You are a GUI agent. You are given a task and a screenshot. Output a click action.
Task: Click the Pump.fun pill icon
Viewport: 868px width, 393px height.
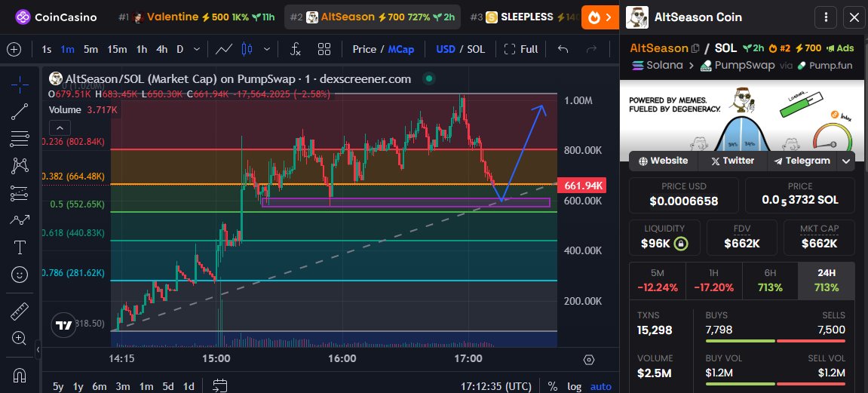(x=802, y=66)
